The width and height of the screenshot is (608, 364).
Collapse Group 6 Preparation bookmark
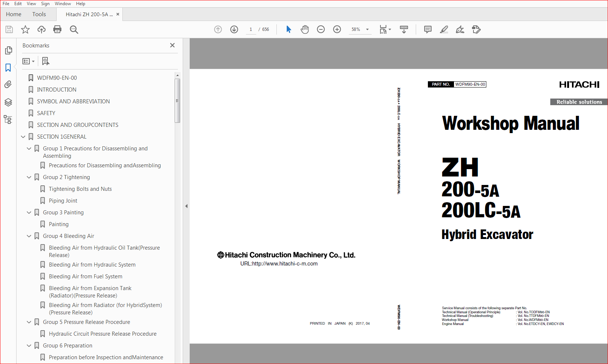pyautogui.click(x=29, y=346)
